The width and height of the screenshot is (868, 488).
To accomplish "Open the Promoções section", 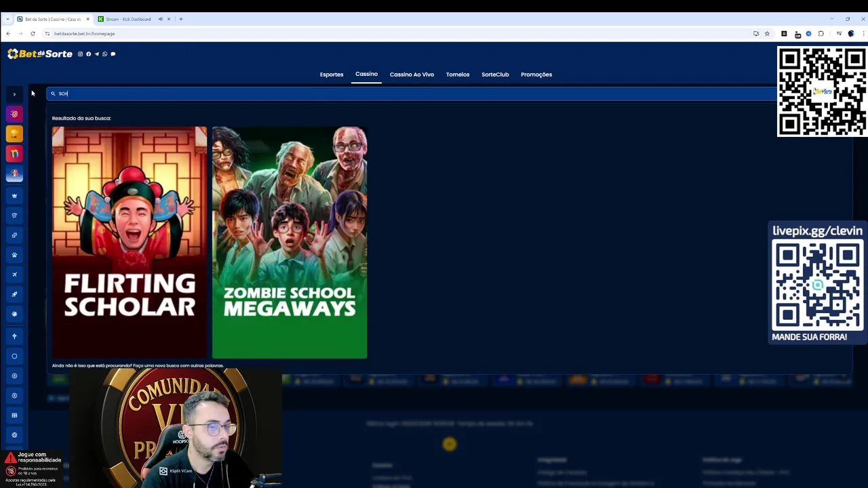I will coord(536,75).
